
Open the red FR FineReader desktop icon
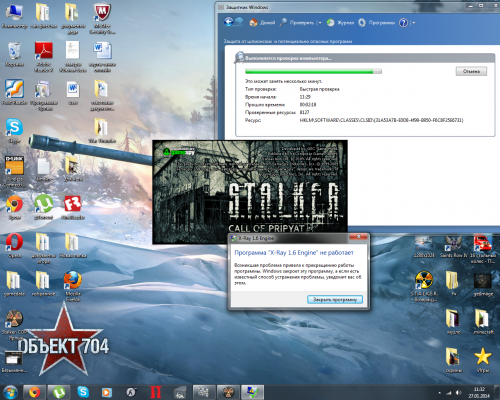(73, 207)
